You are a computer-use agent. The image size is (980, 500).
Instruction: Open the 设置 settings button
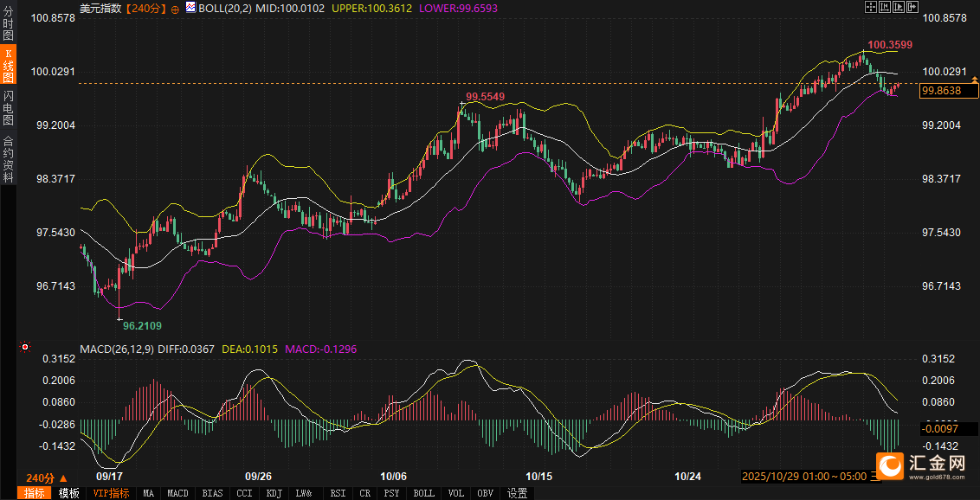click(x=517, y=493)
